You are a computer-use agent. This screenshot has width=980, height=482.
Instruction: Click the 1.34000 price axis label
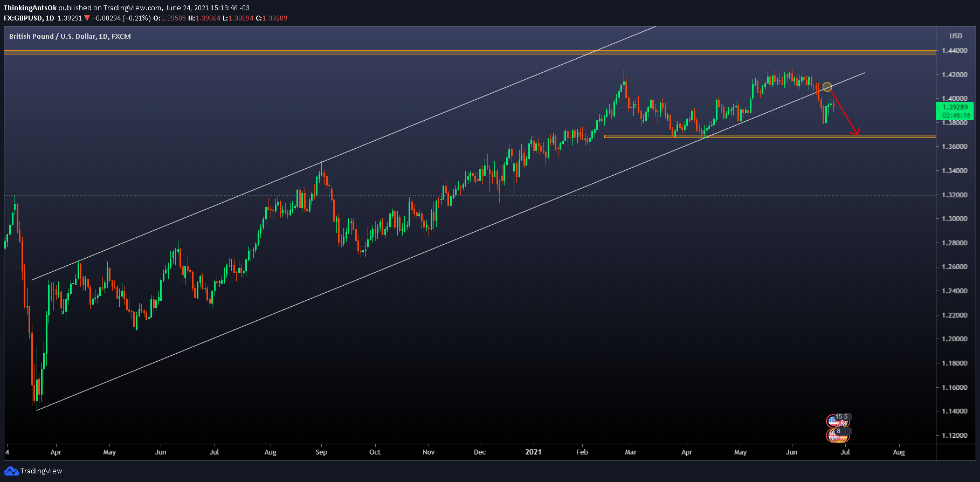[x=955, y=171]
